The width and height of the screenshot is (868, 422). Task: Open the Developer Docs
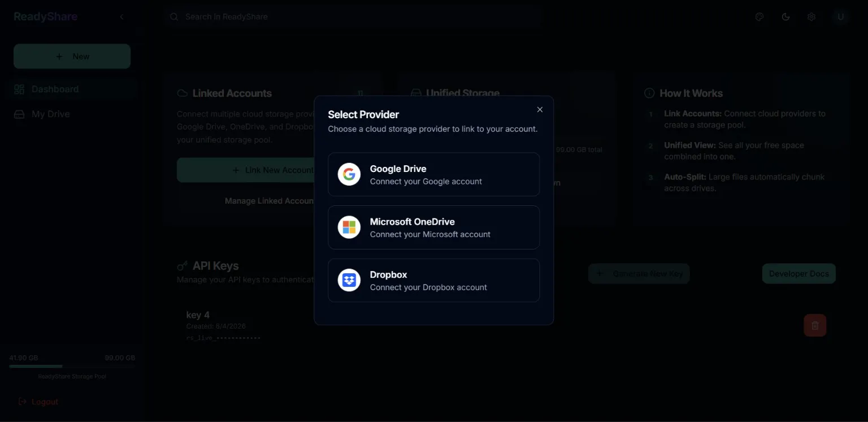(x=798, y=274)
